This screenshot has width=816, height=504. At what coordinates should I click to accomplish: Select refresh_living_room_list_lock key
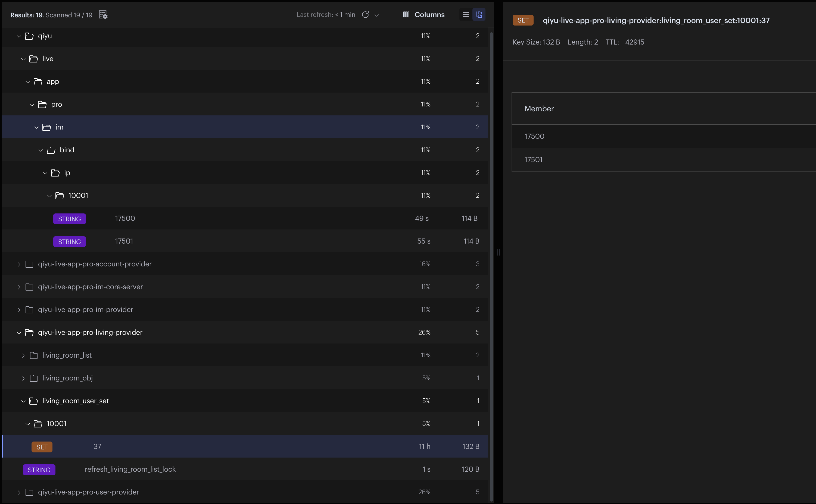tap(130, 469)
